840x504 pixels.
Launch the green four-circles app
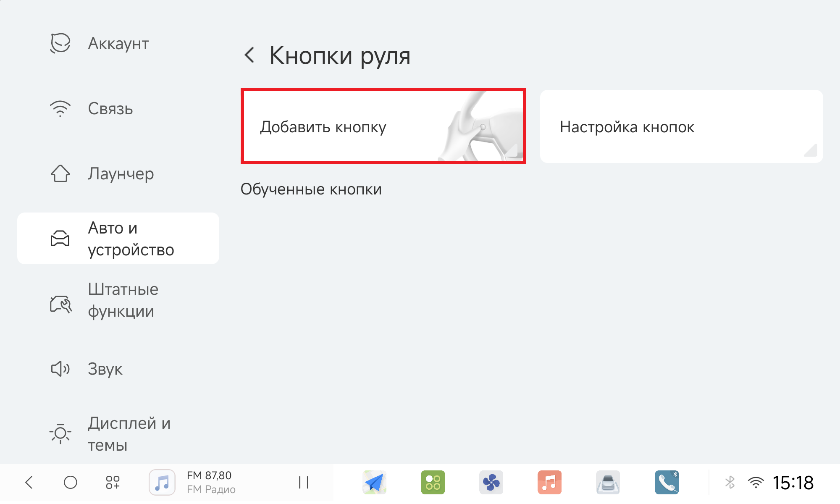(x=433, y=482)
